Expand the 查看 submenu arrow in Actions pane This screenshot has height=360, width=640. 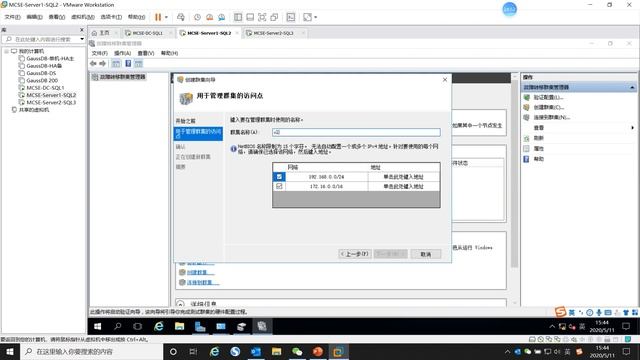[x=632, y=127]
